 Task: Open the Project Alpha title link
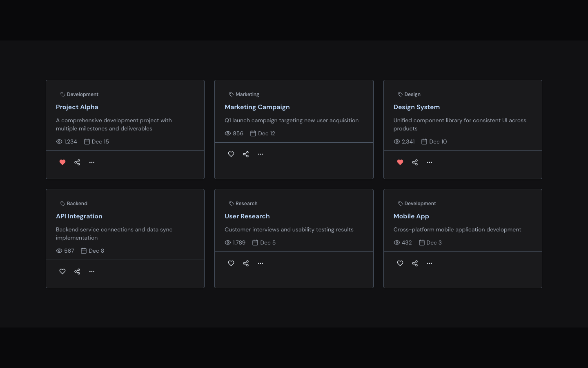tap(77, 107)
